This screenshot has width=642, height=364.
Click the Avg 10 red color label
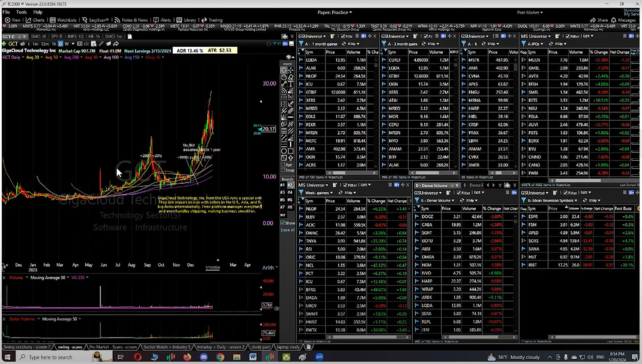click(91, 57)
